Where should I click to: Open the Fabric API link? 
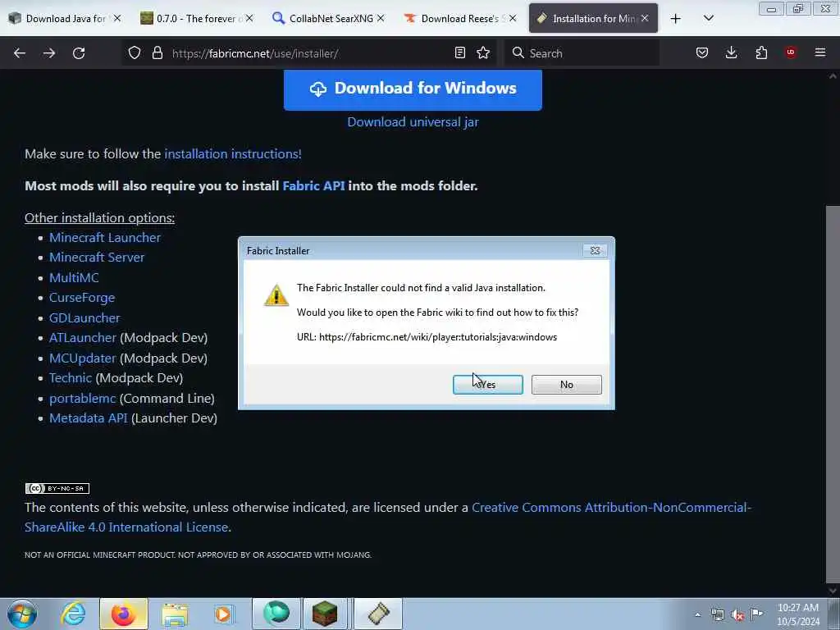tap(313, 186)
